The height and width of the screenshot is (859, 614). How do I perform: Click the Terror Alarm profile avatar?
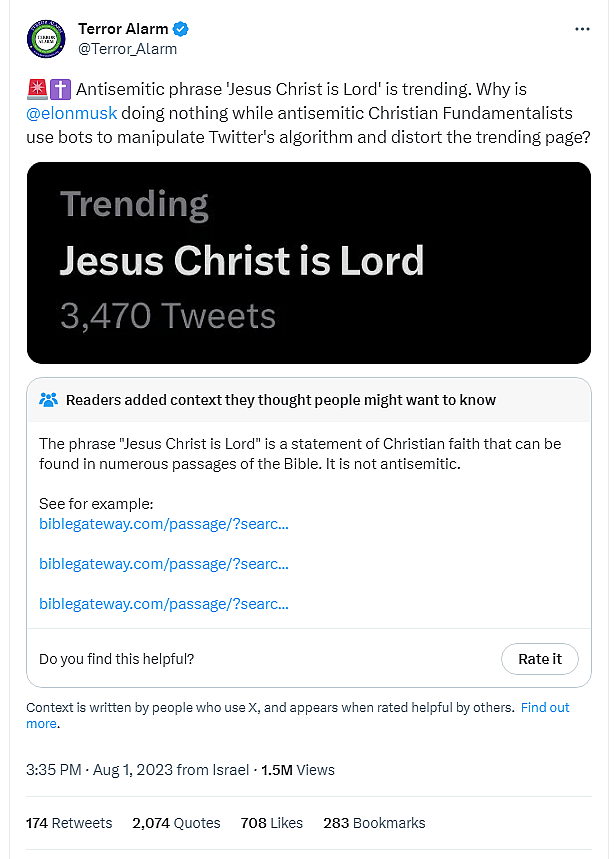tap(46, 39)
